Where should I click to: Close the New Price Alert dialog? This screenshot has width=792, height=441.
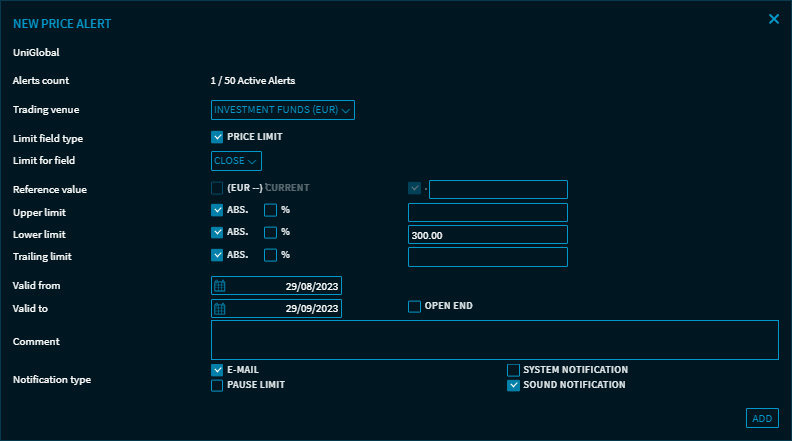point(773,19)
